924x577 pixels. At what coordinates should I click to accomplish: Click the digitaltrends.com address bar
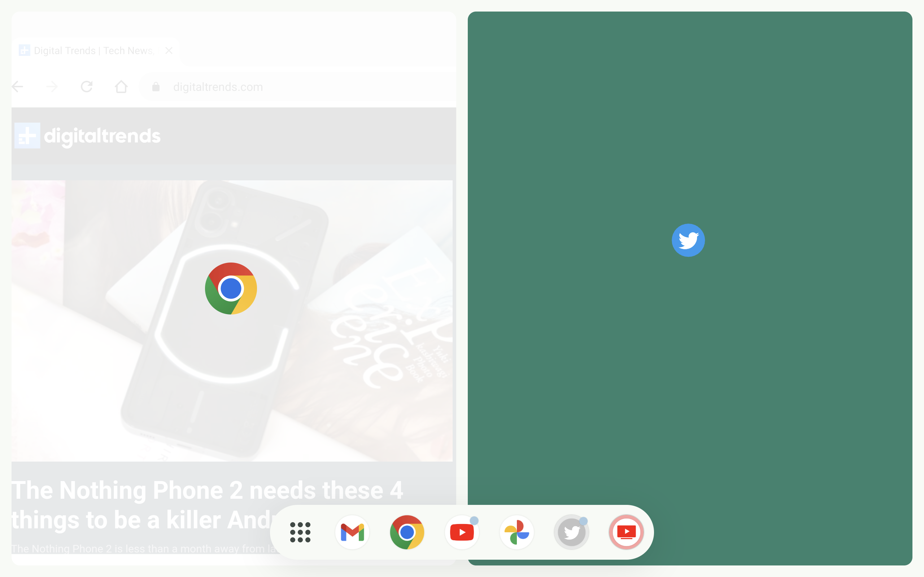click(x=218, y=87)
